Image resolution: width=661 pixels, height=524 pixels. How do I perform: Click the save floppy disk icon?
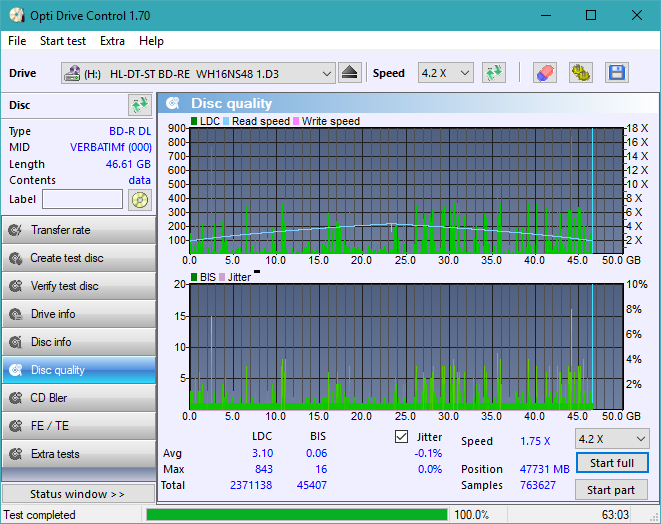pos(617,73)
